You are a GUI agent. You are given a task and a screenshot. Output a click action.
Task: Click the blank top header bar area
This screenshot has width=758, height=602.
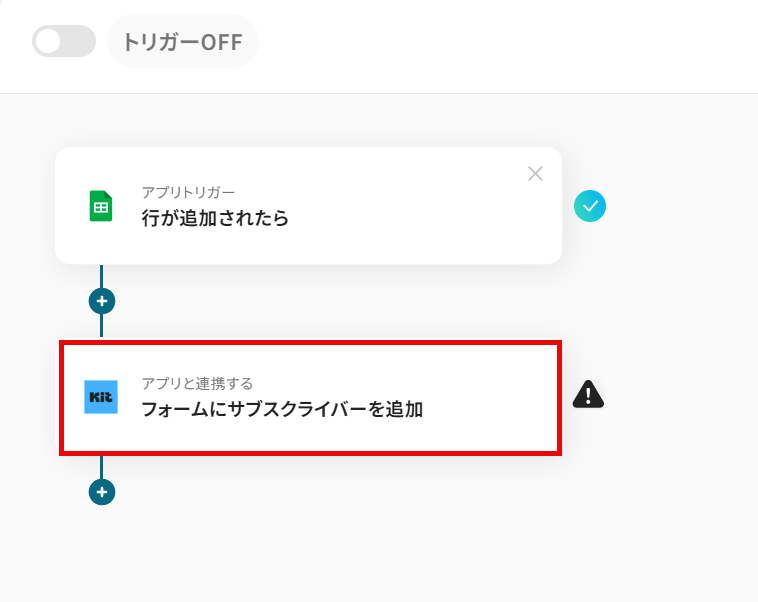pyautogui.click(x=500, y=45)
